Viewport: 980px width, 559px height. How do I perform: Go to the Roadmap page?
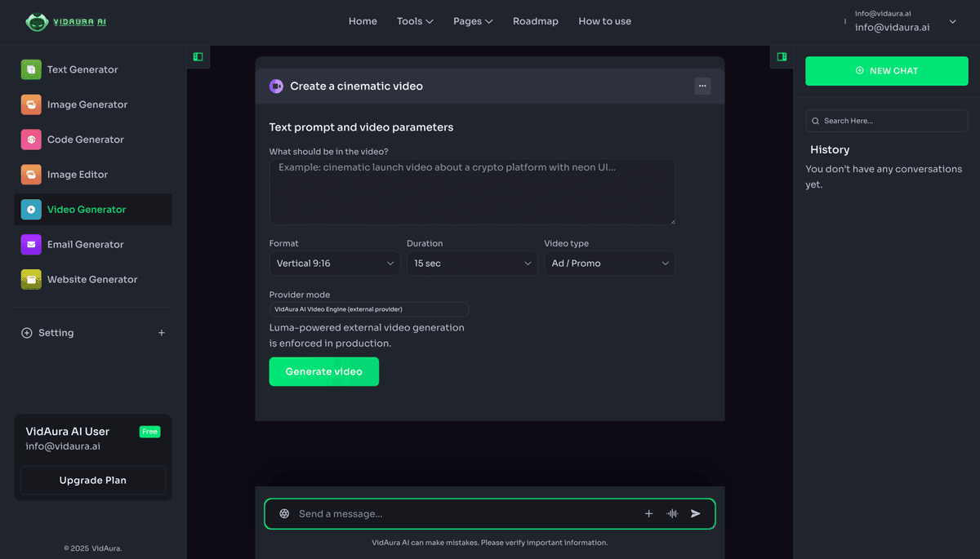pos(536,21)
